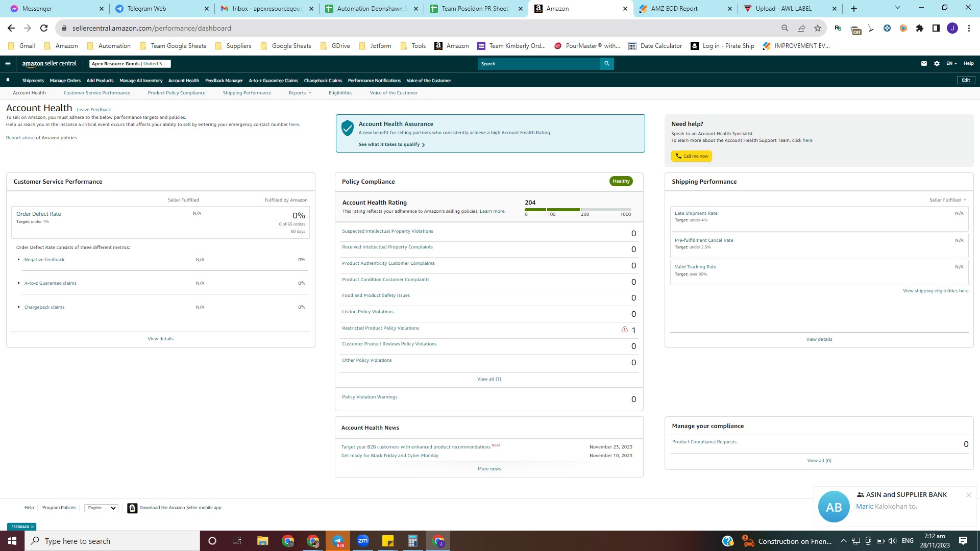
Task: Open the Seller Central hamburger menu
Action: click(8, 64)
